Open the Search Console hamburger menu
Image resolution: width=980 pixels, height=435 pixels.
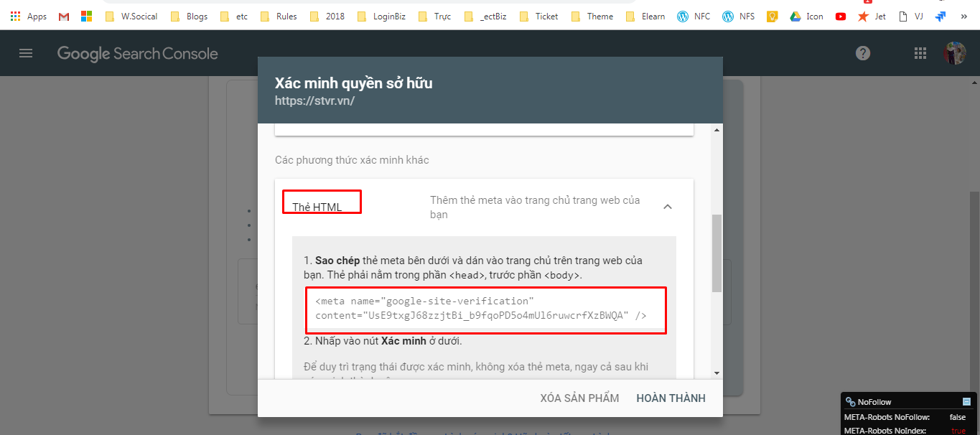tap(26, 53)
